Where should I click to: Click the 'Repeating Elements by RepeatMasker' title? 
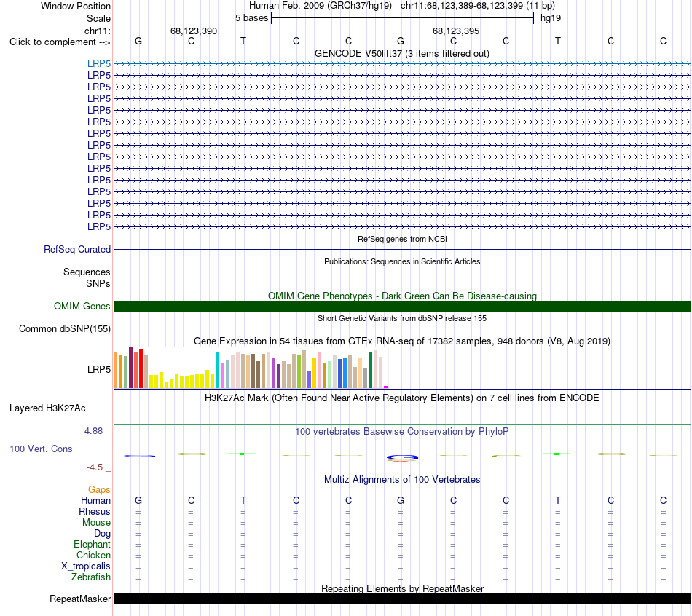coord(403,588)
